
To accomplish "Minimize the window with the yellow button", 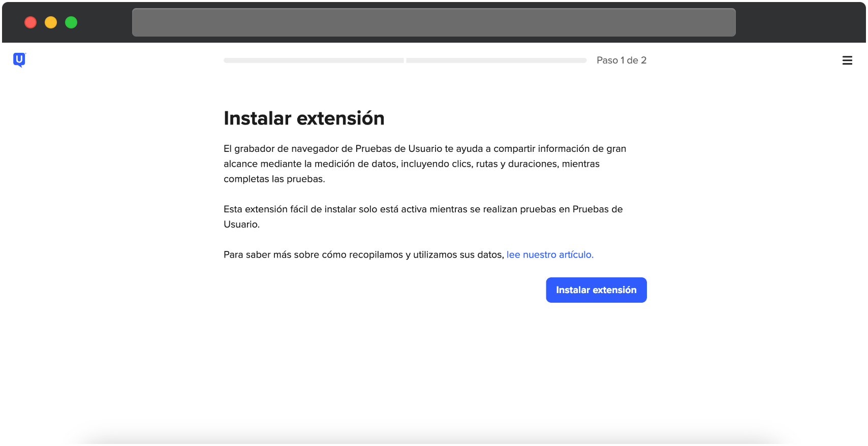I will click(51, 22).
